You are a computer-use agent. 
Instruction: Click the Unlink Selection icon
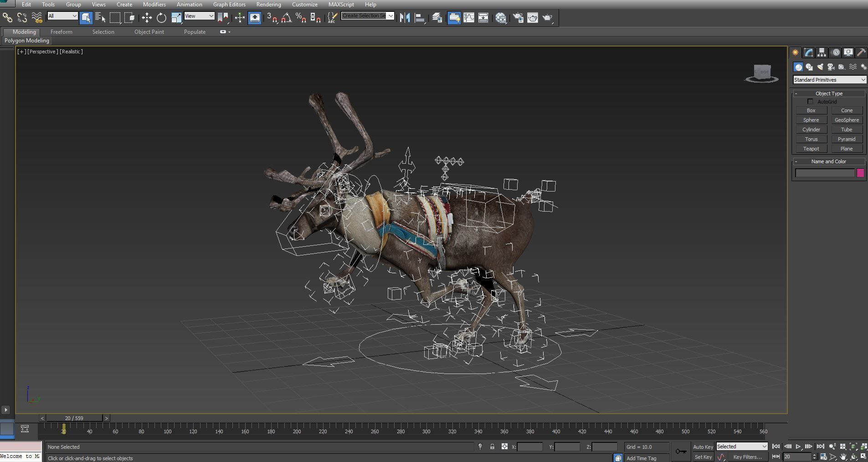22,18
